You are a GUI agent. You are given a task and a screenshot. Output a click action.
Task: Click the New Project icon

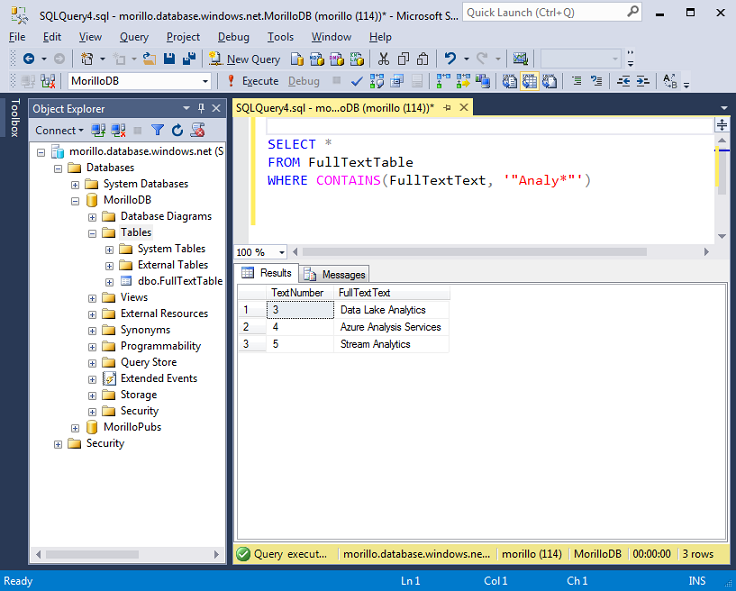click(87, 59)
